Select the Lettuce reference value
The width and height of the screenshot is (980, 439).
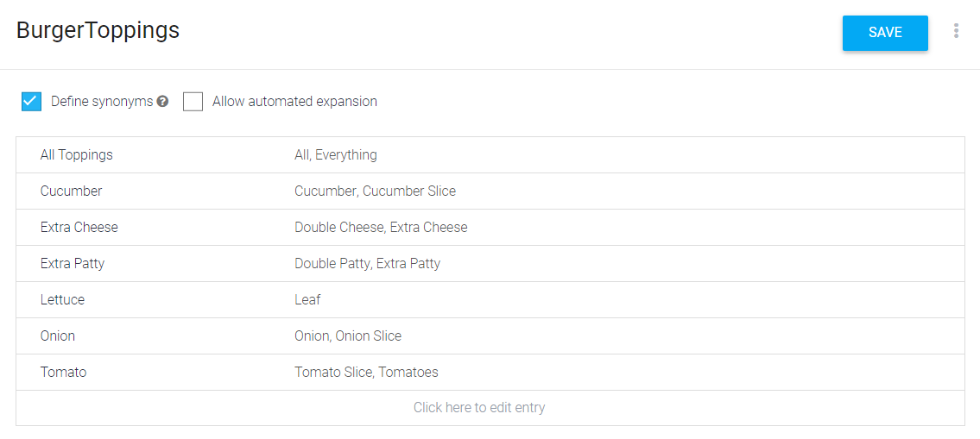click(x=62, y=300)
